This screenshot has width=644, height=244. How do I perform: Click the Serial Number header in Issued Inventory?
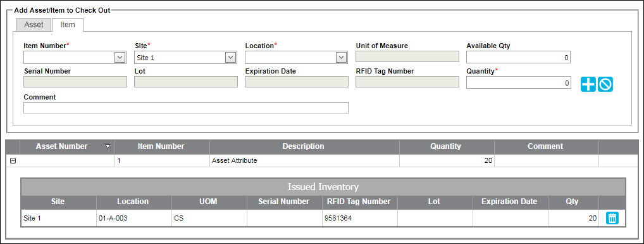(284, 202)
